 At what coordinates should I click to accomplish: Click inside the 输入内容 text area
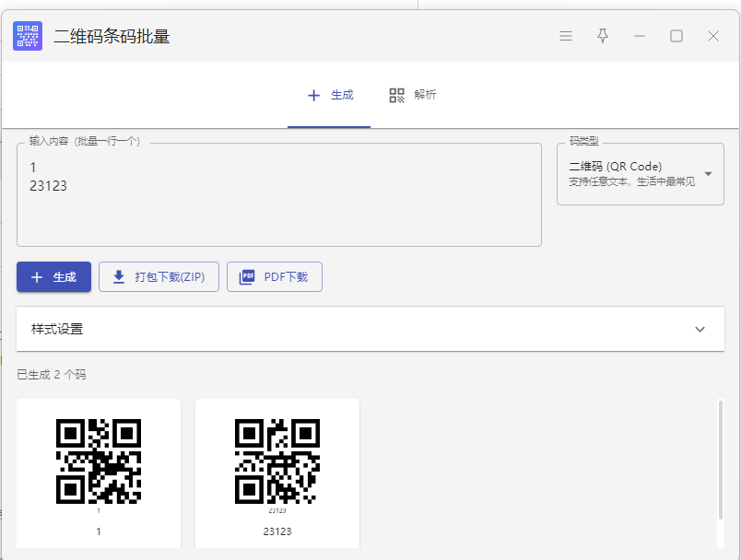(x=279, y=194)
